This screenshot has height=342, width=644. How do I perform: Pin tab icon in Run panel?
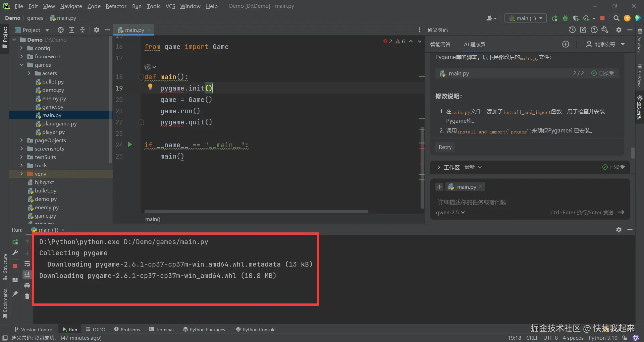(15, 294)
